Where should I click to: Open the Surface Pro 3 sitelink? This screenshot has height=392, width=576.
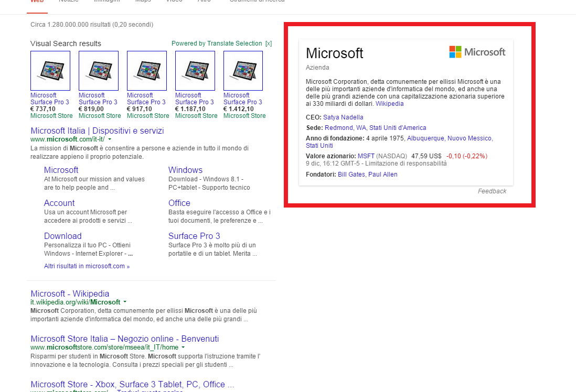coord(194,236)
